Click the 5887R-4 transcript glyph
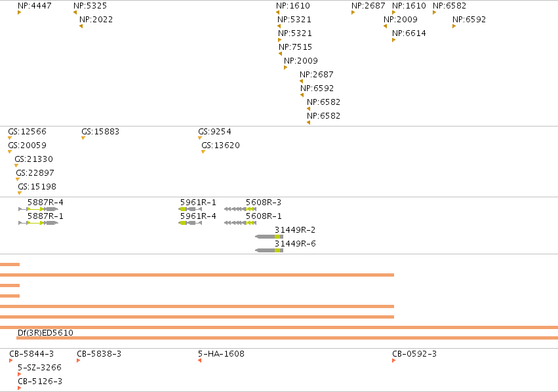The height and width of the screenshot is (392, 558). coord(39,209)
